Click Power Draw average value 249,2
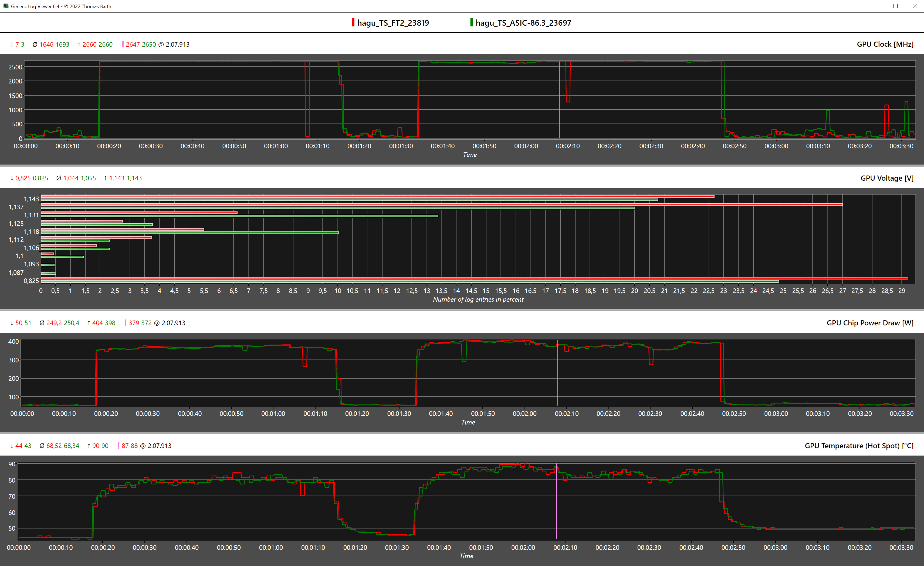Viewport: 924px width, 566px height. (54, 323)
